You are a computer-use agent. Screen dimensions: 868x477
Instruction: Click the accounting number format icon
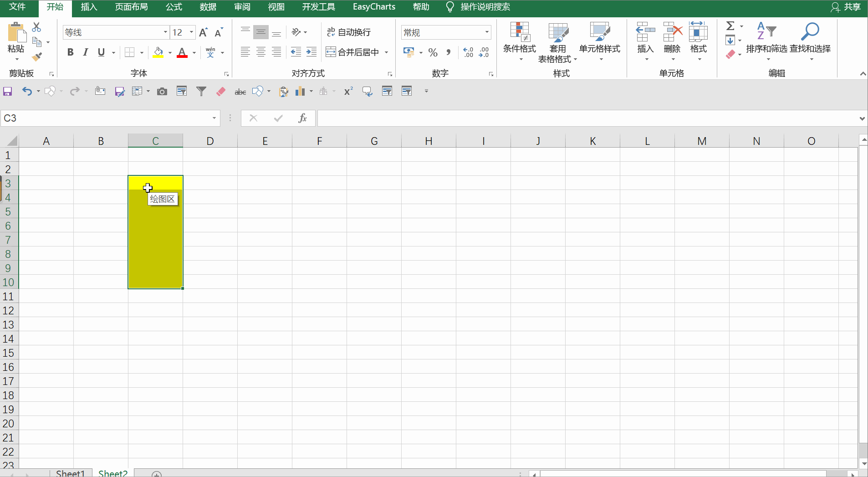click(408, 52)
